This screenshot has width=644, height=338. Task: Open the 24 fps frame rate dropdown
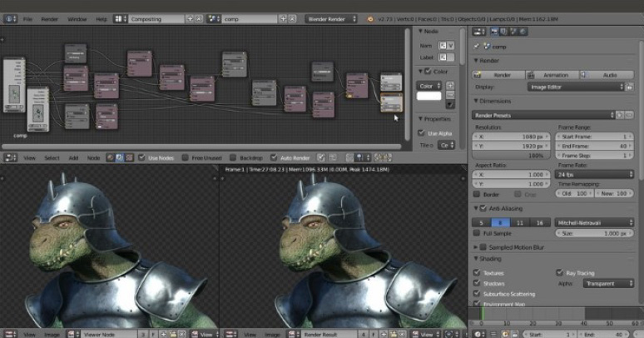point(595,174)
